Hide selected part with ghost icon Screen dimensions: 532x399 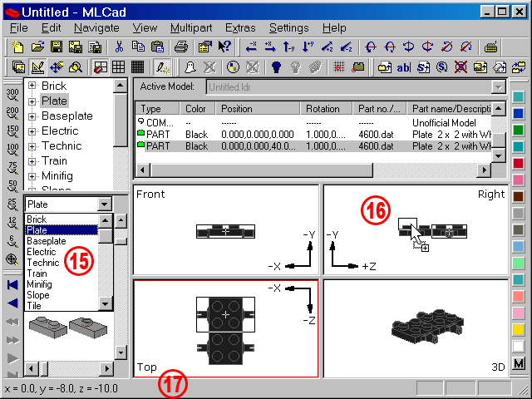[x=190, y=66]
